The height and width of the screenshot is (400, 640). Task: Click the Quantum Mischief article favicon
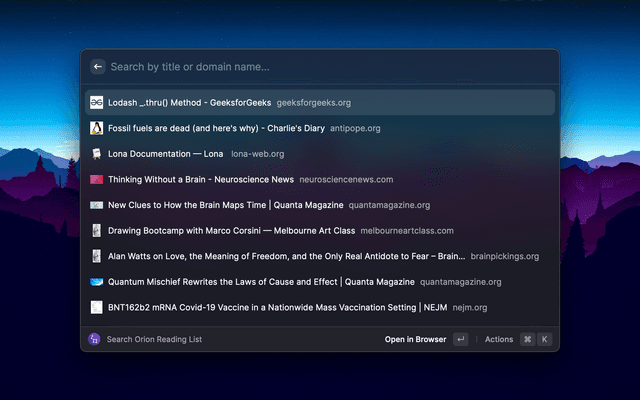[x=96, y=282]
